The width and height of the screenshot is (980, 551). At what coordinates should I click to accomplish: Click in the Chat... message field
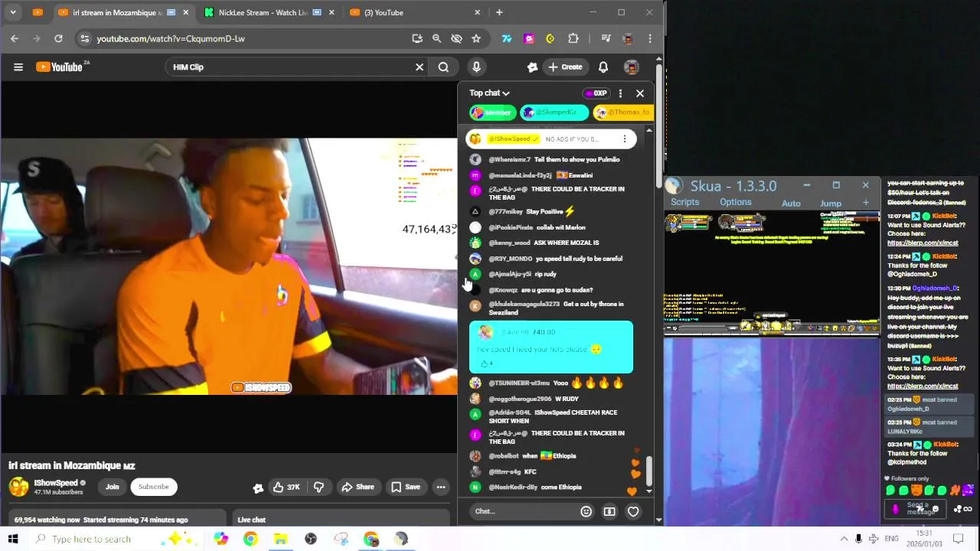point(524,511)
